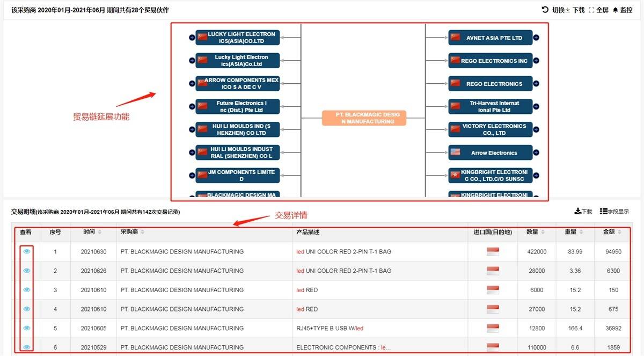644x356 pixels.
Task: Click ELECTRONIC COMPONENTS product description
Action: pyautogui.click(x=343, y=348)
